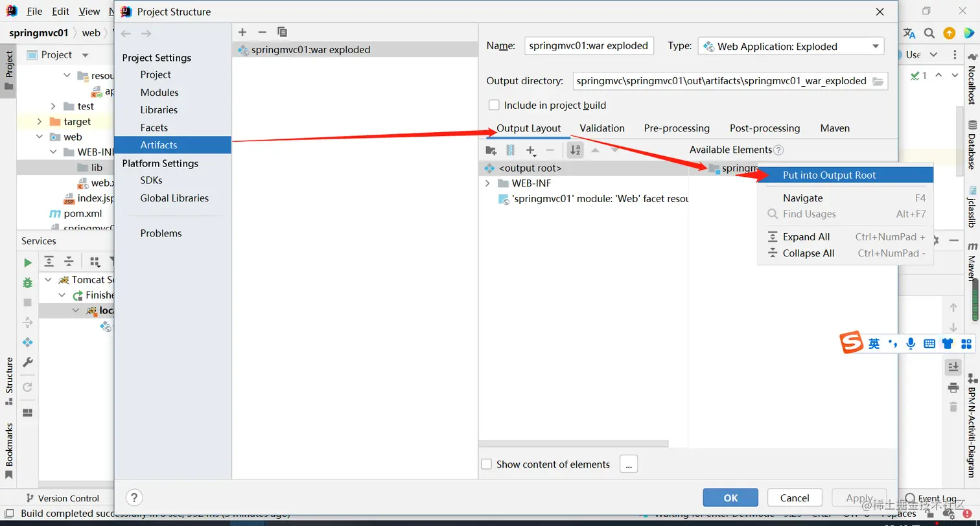Enable Include in project build

click(x=494, y=105)
